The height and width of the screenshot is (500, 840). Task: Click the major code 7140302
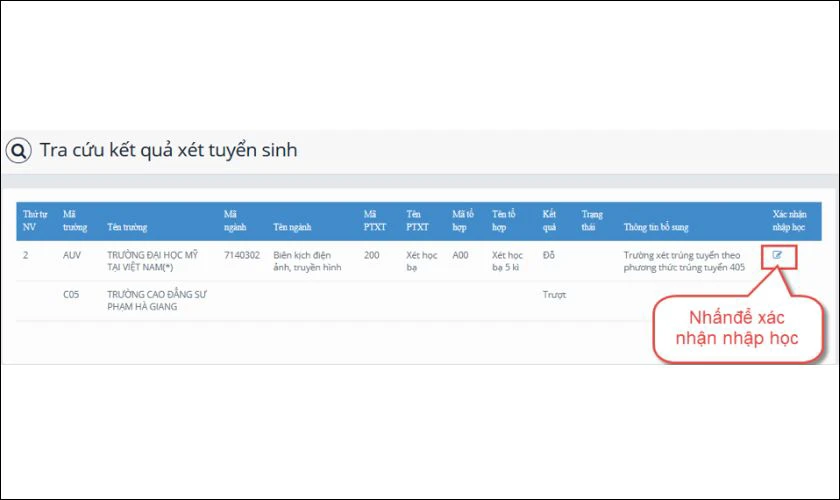[241, 255]
